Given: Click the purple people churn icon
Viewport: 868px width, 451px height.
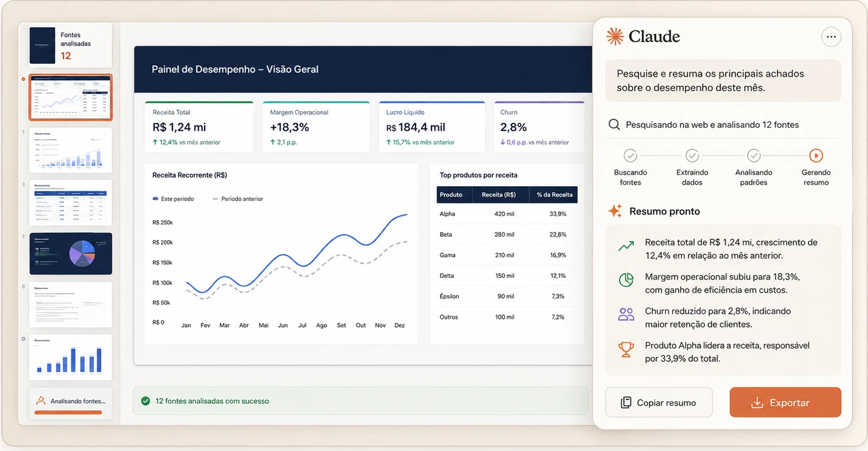Looking at the screenshot, I should pyautogui.click(x=626, y=315).
